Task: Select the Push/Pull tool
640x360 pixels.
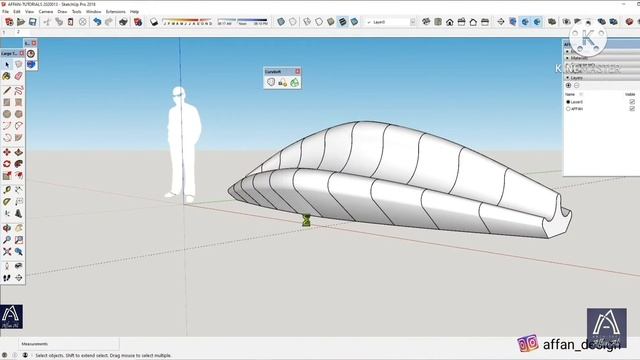Action: (18, 152)
